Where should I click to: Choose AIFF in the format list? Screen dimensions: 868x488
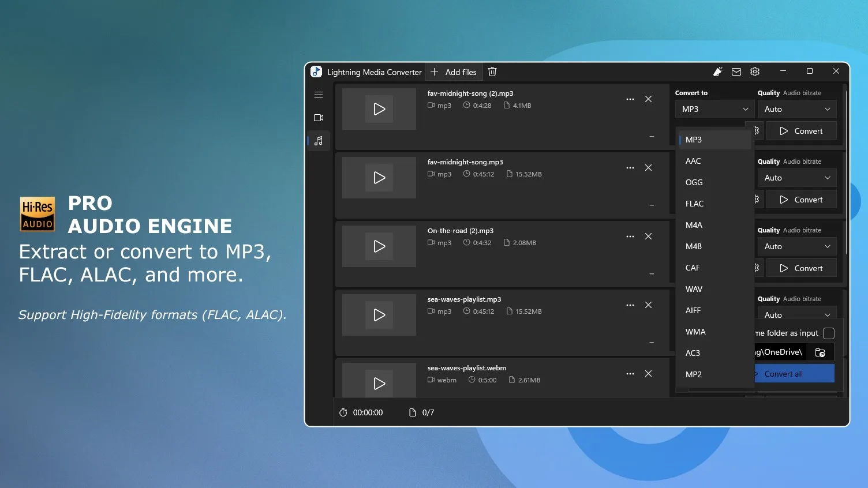point(714,310)
